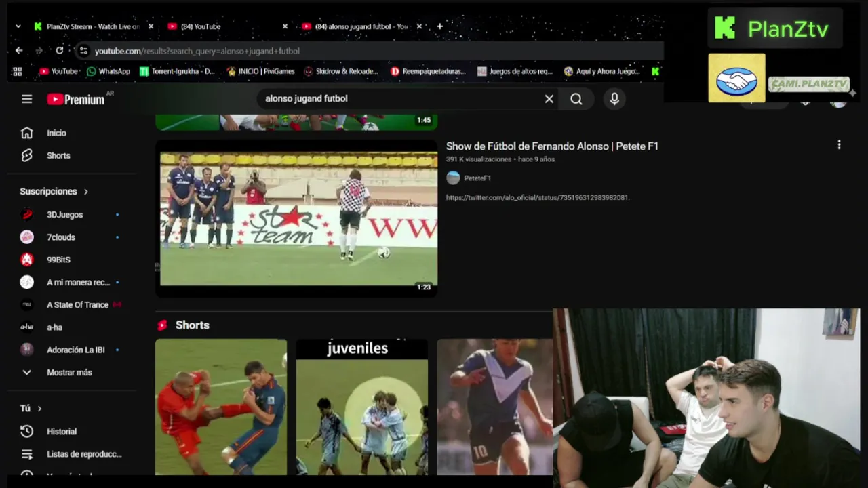Viewport: 868px width, 488px height.
Task: Open a new browser tab with plus
Action: pyautogui.click(x=439, y=26)
